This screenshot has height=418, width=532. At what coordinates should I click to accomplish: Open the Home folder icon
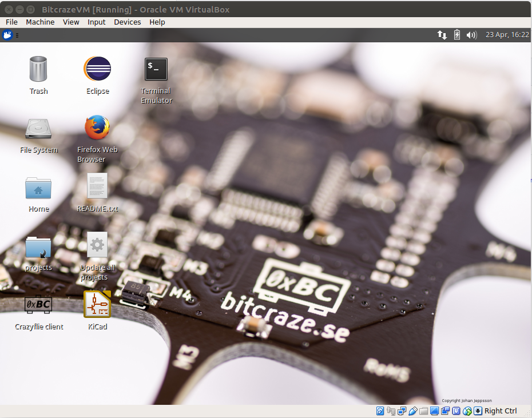click(x=38, y=188)
